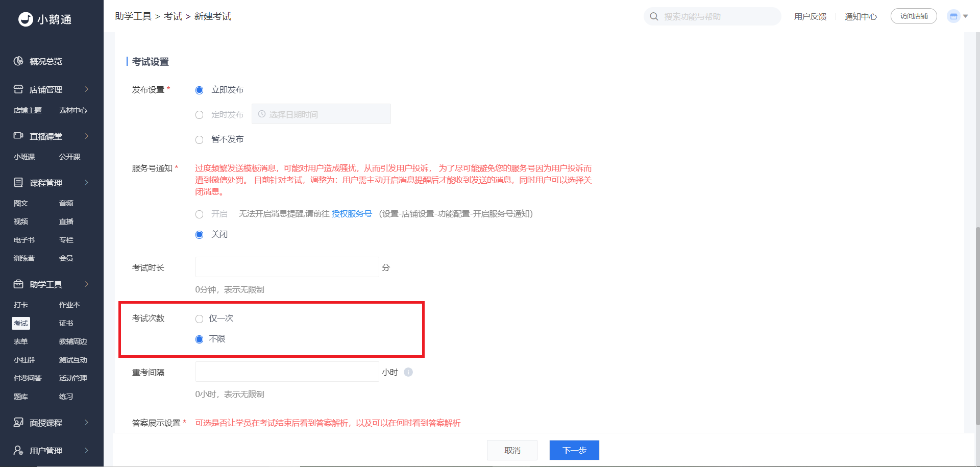Click 访问店铺 button

coord(914,16)
